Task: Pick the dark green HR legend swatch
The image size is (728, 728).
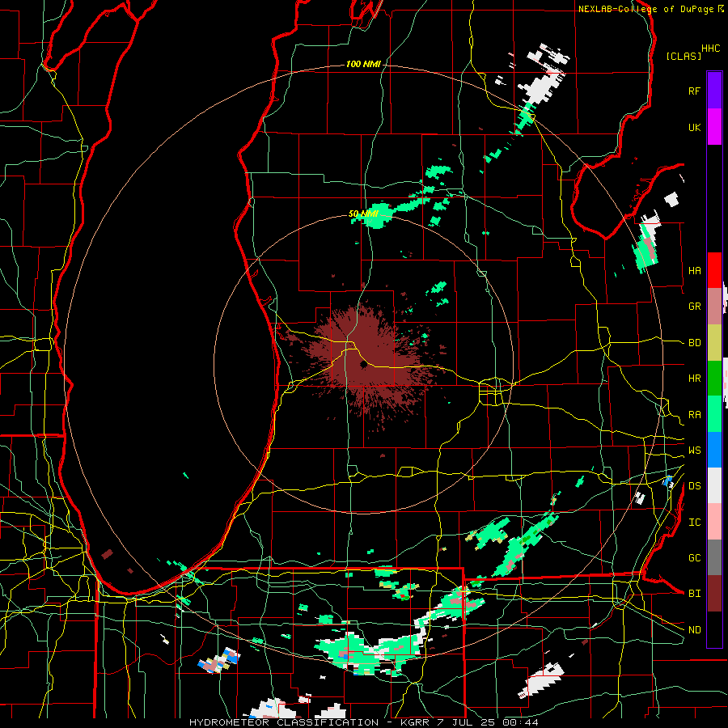Action: (714, 378)
